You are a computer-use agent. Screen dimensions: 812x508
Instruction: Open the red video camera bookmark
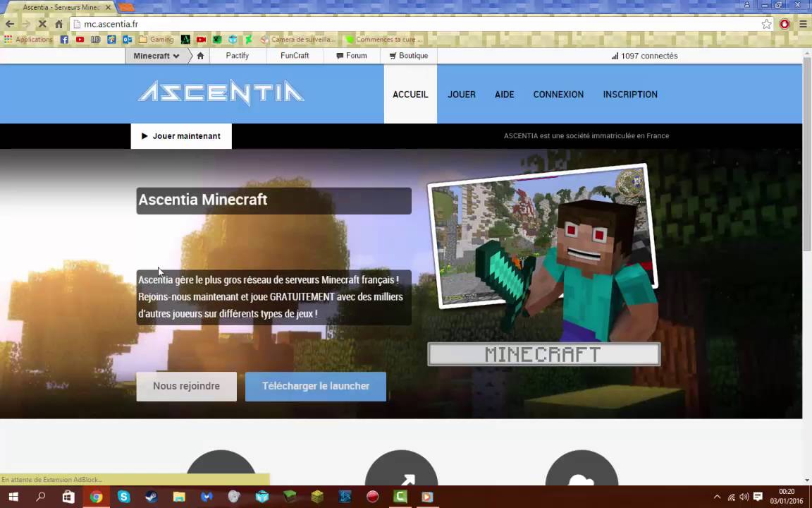[x=201, y=40]
